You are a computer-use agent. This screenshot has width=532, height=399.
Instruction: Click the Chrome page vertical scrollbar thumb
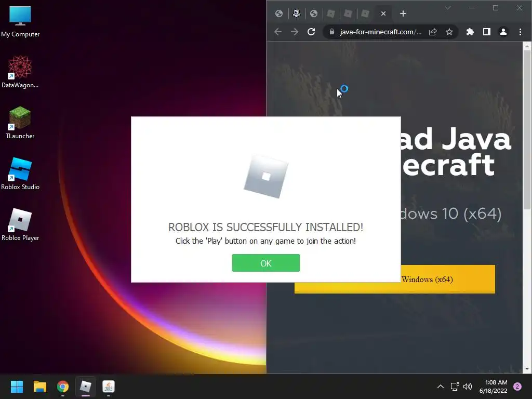click(x=527, y=130)
